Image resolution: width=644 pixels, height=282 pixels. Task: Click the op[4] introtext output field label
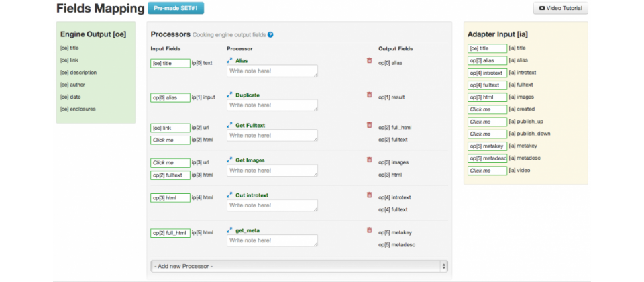[394, 197]
